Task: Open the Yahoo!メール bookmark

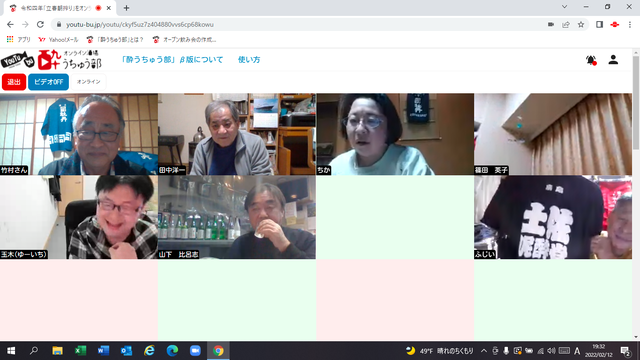Action: point(58,40)
